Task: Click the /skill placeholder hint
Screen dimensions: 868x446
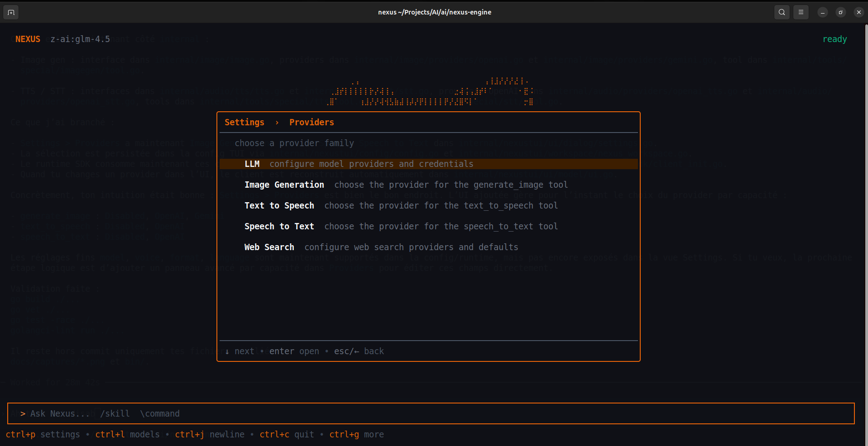Action: (115, 413)
